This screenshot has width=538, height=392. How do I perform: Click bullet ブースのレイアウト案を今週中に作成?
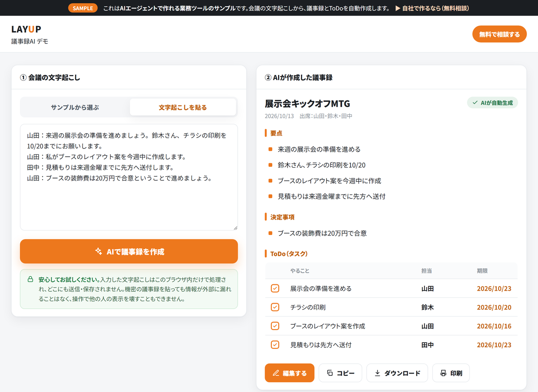pyautogui.click(x=329, y=181)
